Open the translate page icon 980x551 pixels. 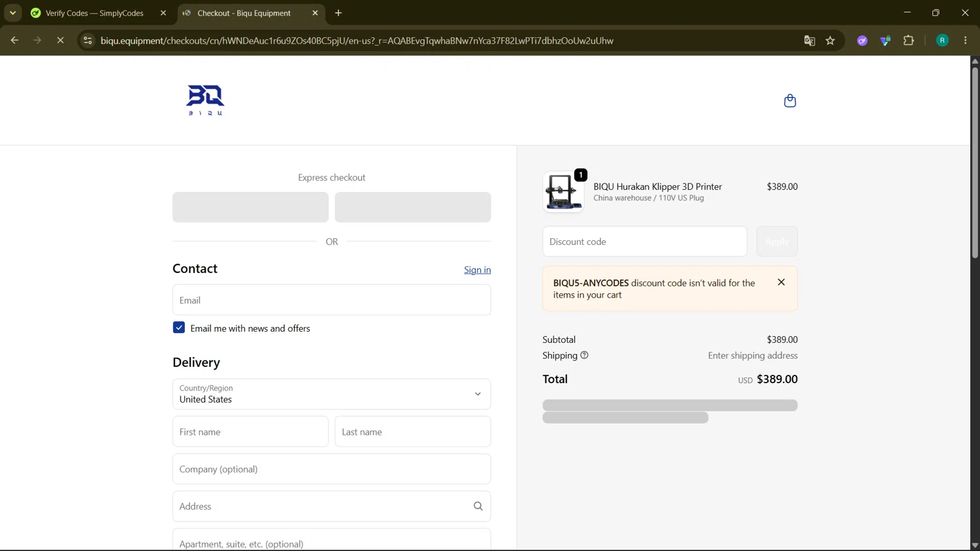(809, 40)
